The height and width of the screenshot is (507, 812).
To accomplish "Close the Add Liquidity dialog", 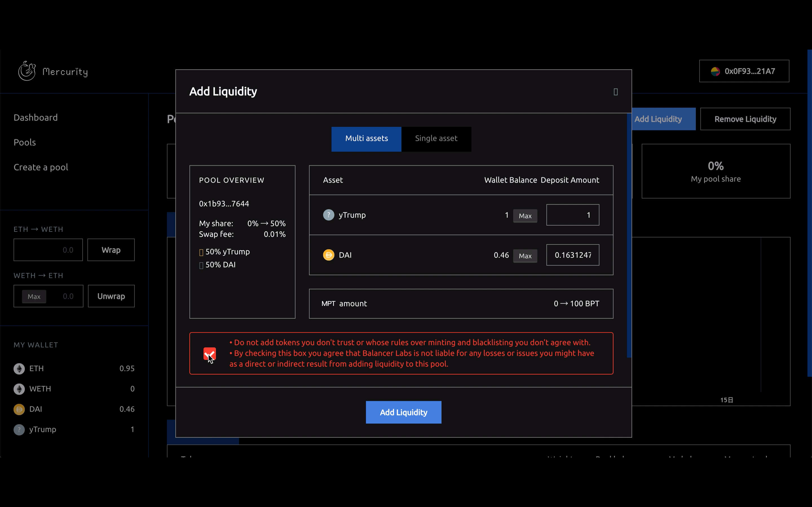I will (x=615, y=92).
